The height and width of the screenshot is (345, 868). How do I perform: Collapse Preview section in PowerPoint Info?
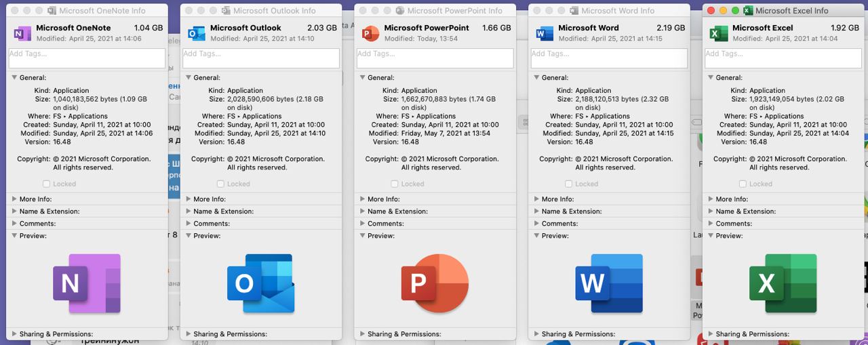pos(362,236)
